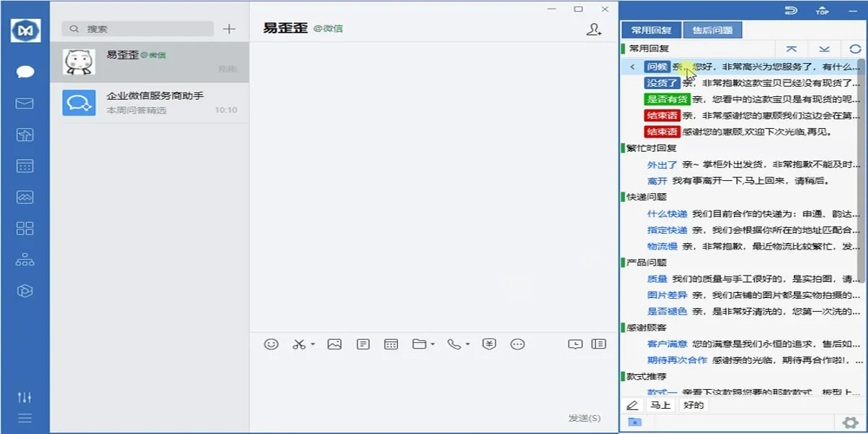Expand the phone call dropdown arrow
The height and width of the screenshot is (434, 868).
(x=468, y=345)
